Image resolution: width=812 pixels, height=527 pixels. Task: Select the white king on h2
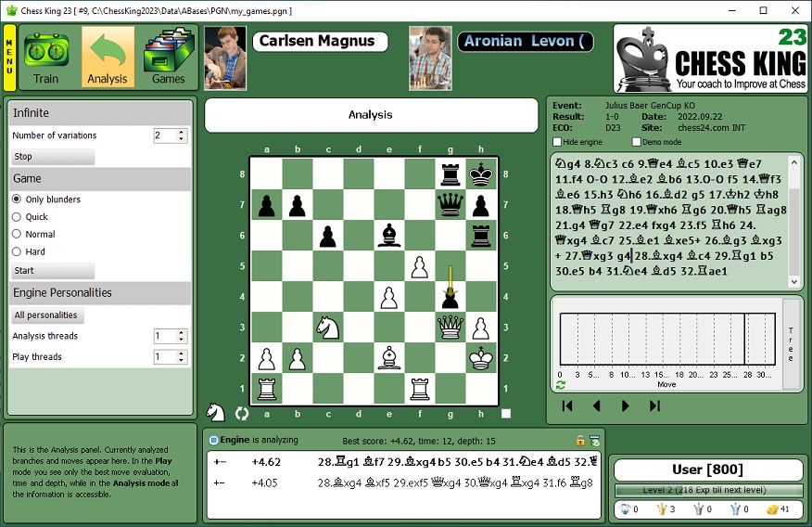[481, 357]
